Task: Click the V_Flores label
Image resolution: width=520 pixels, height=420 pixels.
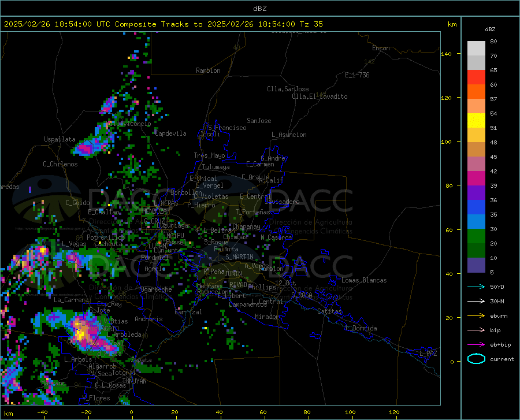Action: [x=96, y=398]
